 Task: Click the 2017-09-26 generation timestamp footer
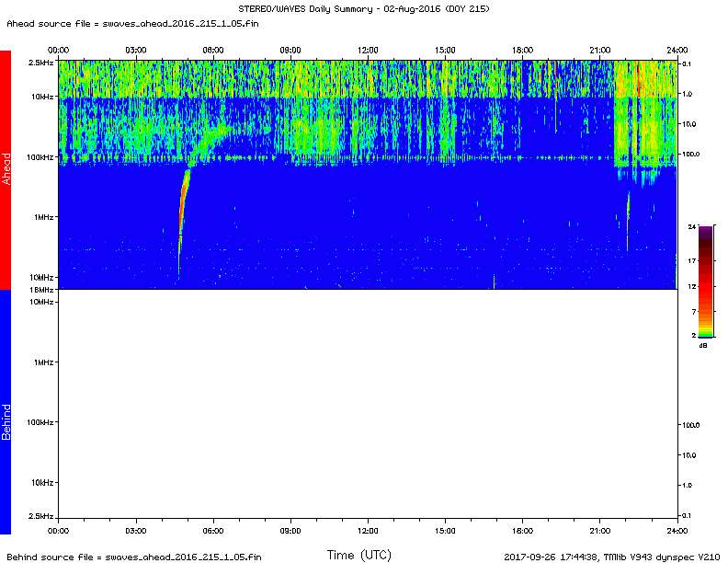pyautogui.click(x=612, y=557)
